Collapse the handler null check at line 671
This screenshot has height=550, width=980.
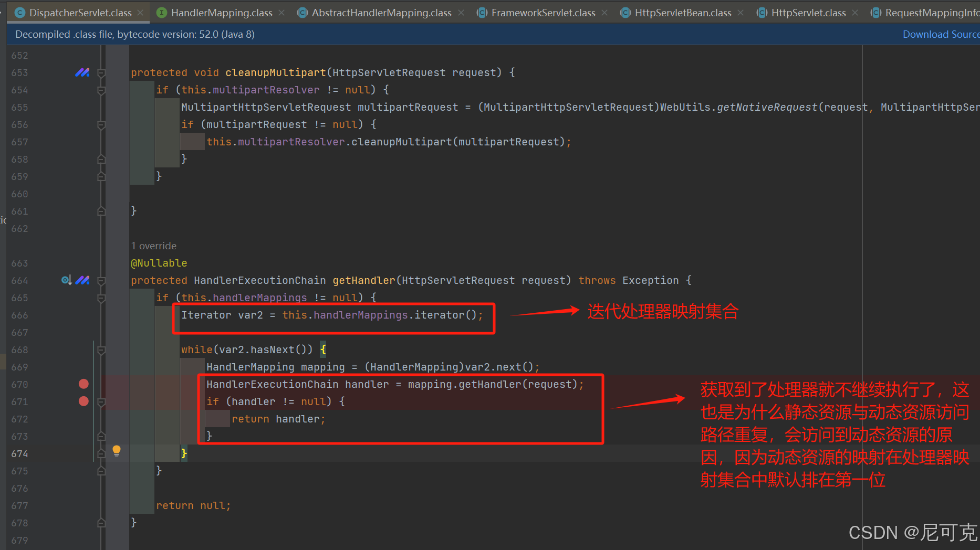click(101, 402)
